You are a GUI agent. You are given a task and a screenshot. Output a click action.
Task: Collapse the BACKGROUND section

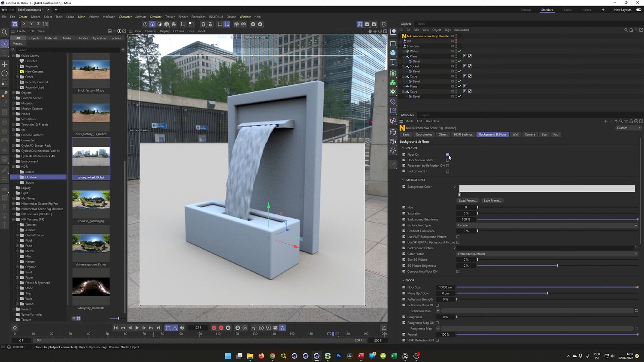coord(403,180)
